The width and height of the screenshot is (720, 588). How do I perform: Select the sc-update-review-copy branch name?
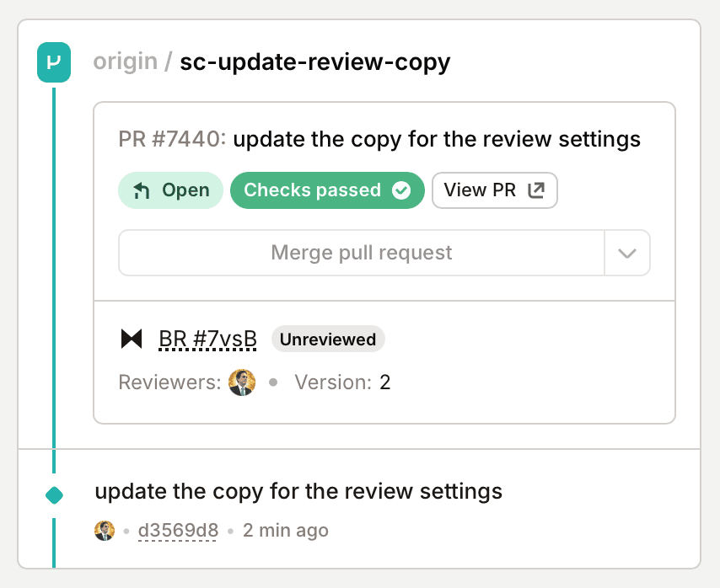click(x=314, y=62)
